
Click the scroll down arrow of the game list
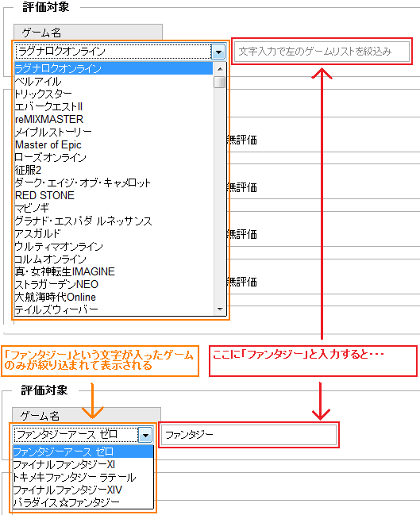[220, 309]
